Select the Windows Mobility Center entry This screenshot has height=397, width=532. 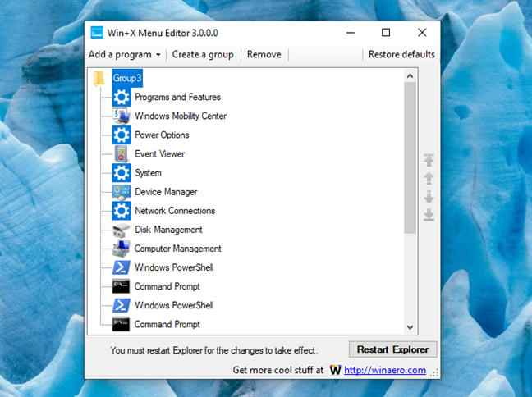pos(181,116)
